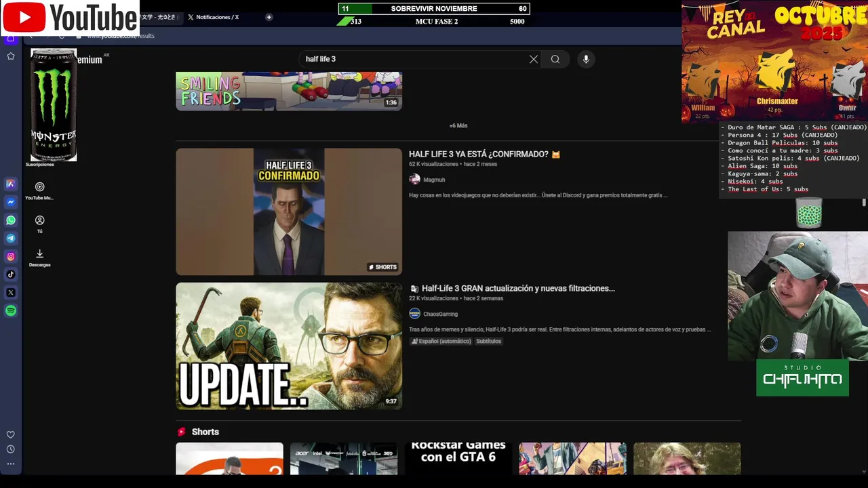Click the ChaosGaming channel avatar
The height and width of the screenshot is (488, 868).
414,314
